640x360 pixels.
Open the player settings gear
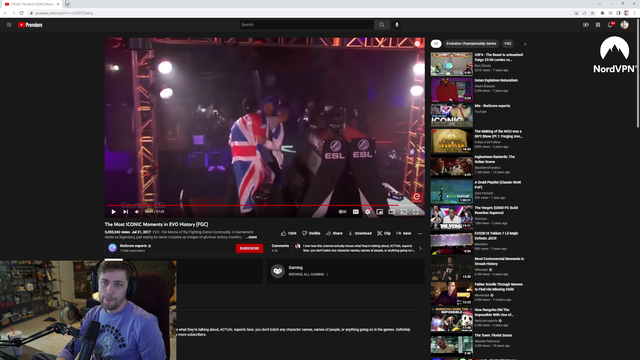(x=368, y=211)
